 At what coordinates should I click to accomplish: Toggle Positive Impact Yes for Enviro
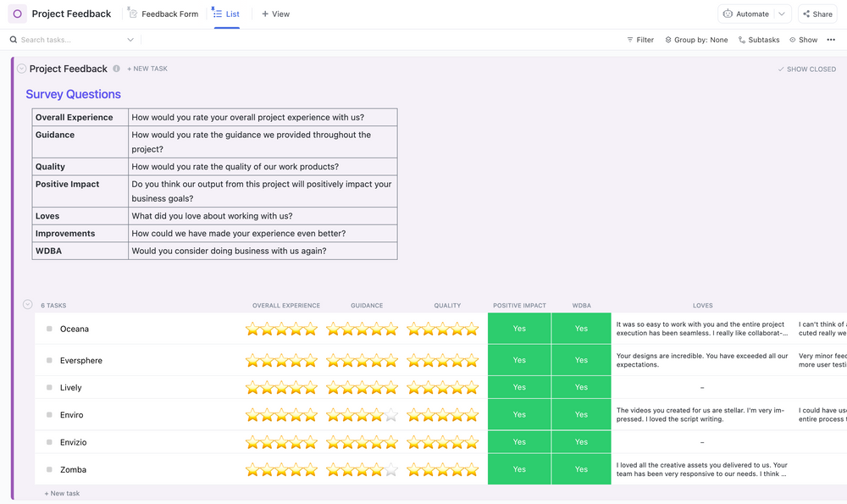(x=518, y=414)
